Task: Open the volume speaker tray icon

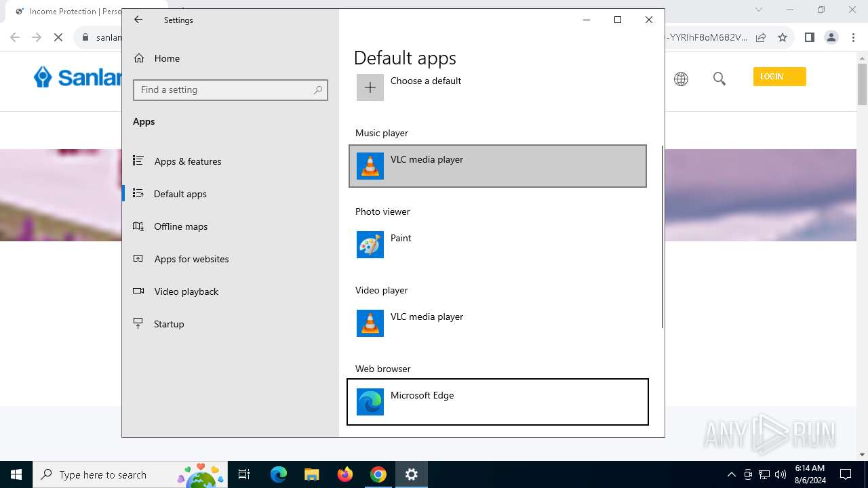Action: tap(781, 474)
